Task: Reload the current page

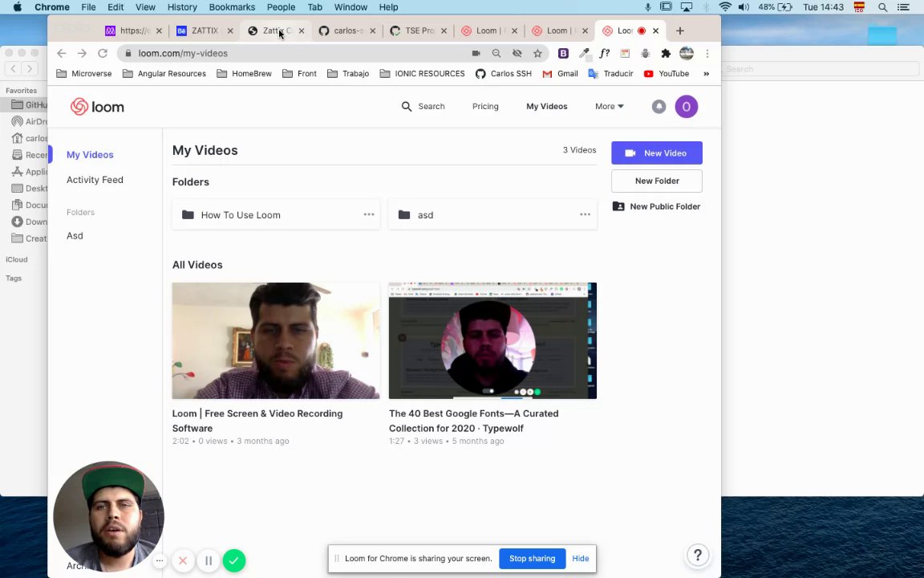Action: pos(103,53)
